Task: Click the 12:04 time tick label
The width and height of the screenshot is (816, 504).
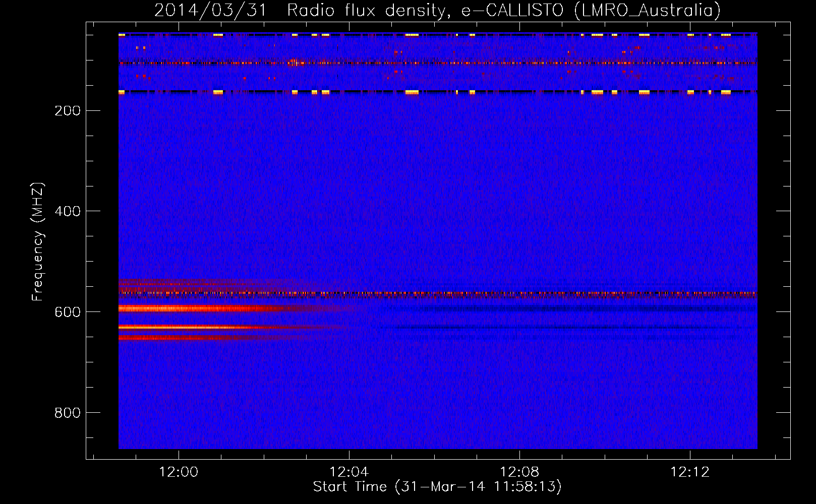Action: [349, 472]
